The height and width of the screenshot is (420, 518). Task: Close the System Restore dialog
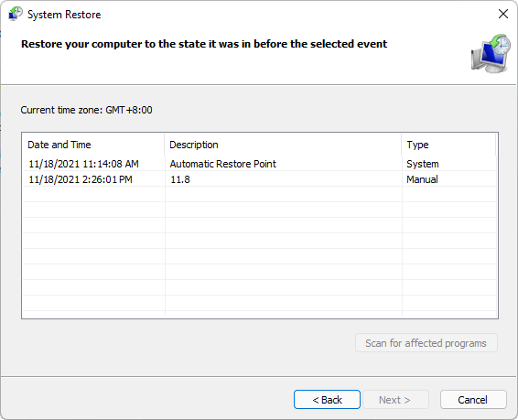[503, 14]
